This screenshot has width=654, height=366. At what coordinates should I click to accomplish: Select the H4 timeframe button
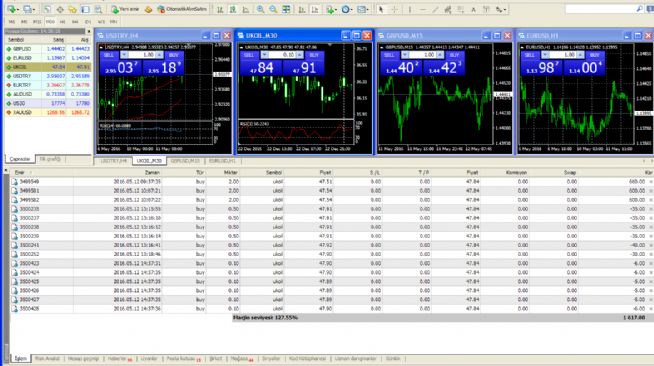pos(75,22)
